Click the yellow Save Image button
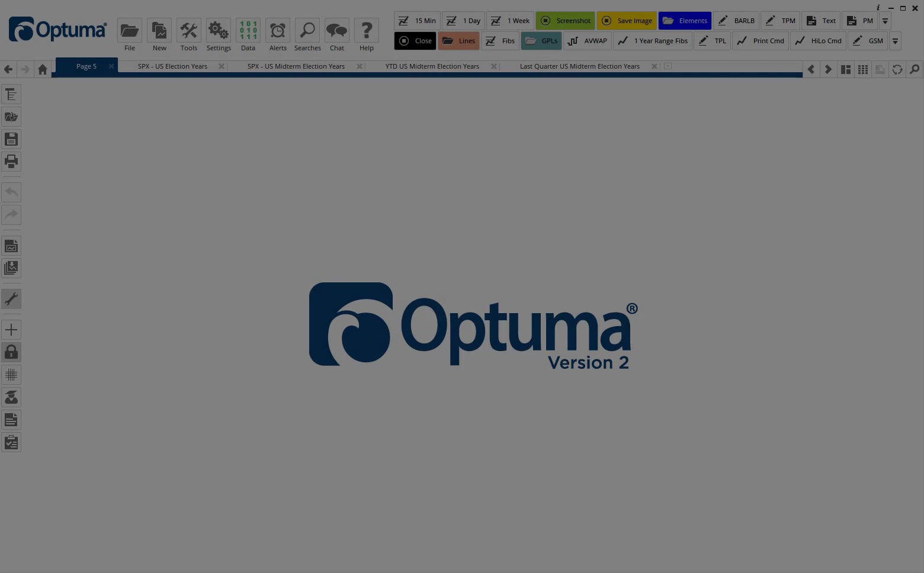This screenshot has height=573, width=924. (x=626, y=21)
